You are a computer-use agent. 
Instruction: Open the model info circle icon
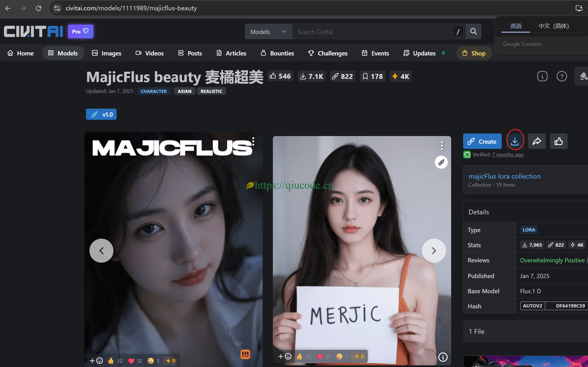(x=542, y=76)
